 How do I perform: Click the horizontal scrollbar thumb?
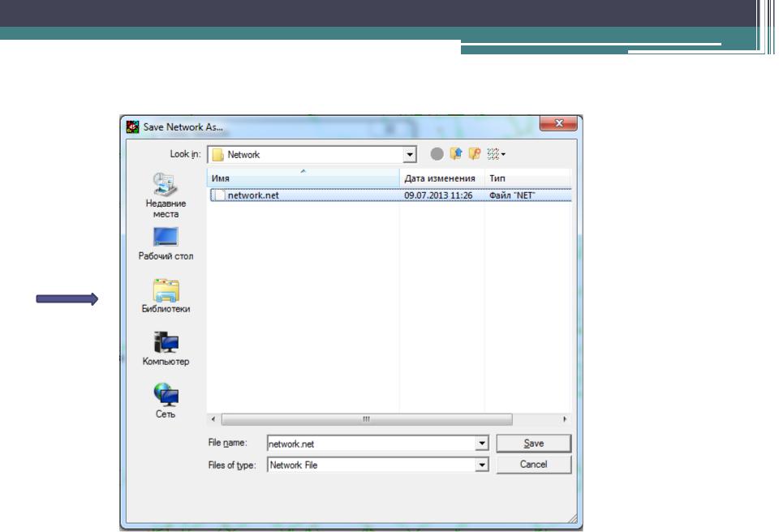click(367, 419)
